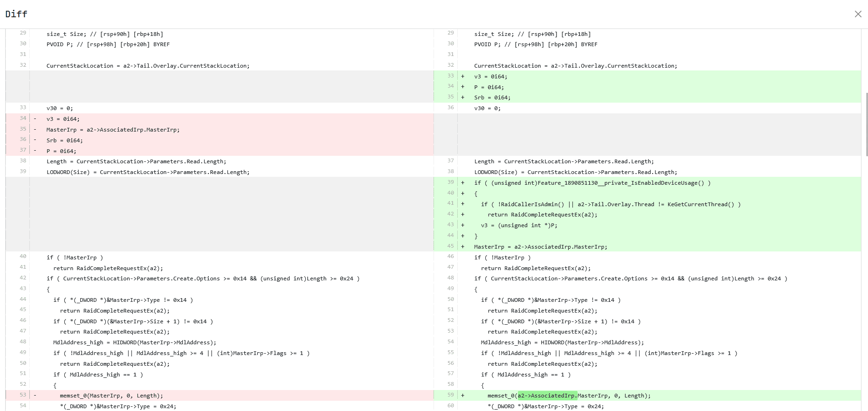
Task: Click the highlighted 'a2->AssociatedIrp.' inline change
Action: pos(547,396)
